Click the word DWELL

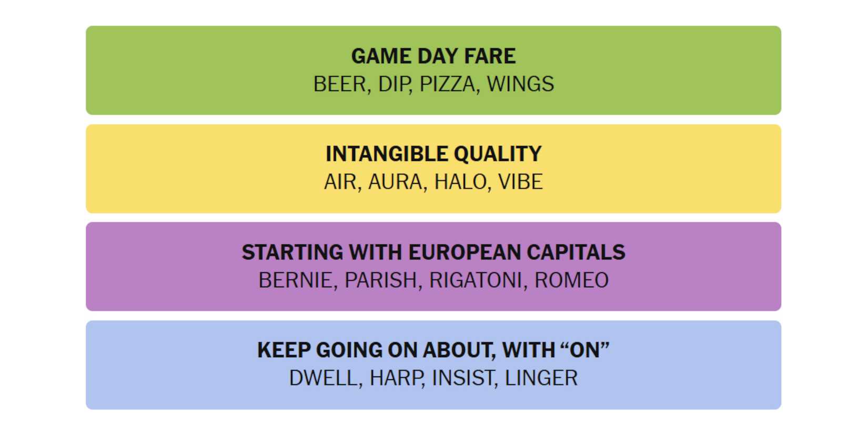[x=323, y=378]
